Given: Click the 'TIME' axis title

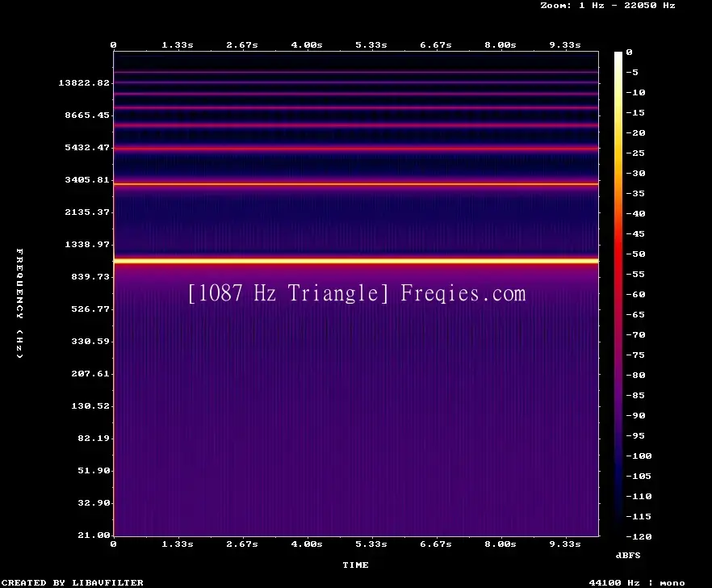Looking at the screenshot, I should [x=355, y=565].
